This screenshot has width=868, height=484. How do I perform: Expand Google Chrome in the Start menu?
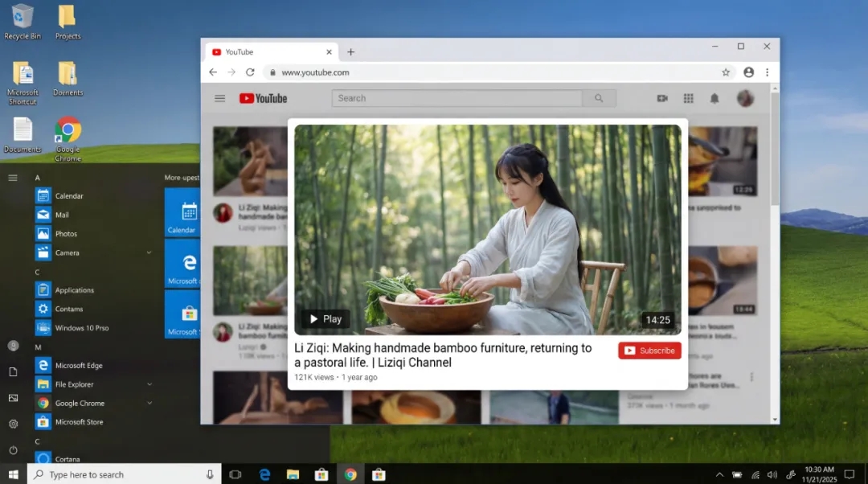coord(149,403)
